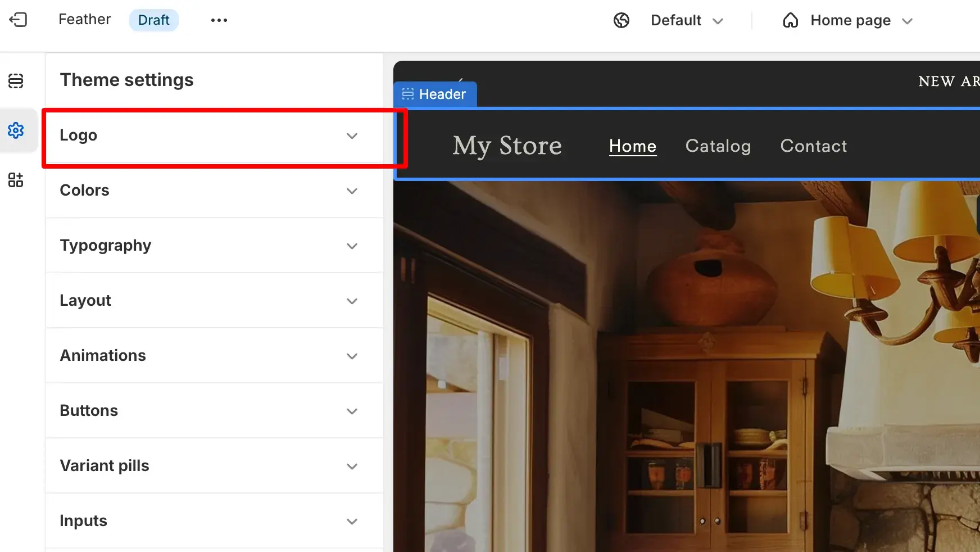Screen dimensions: 980x552
Task: Expand the Layout settings chevron
Action: 352,301
